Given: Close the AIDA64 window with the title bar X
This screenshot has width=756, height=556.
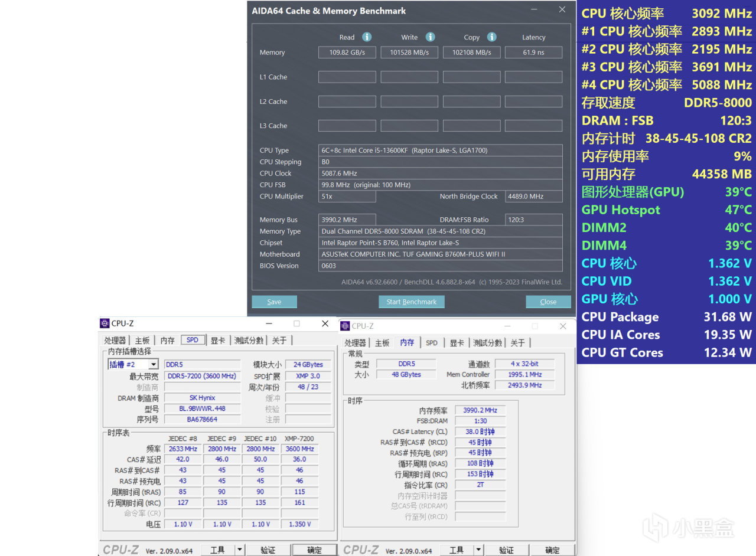Looking at the screenshot, I should pos(562,10).
